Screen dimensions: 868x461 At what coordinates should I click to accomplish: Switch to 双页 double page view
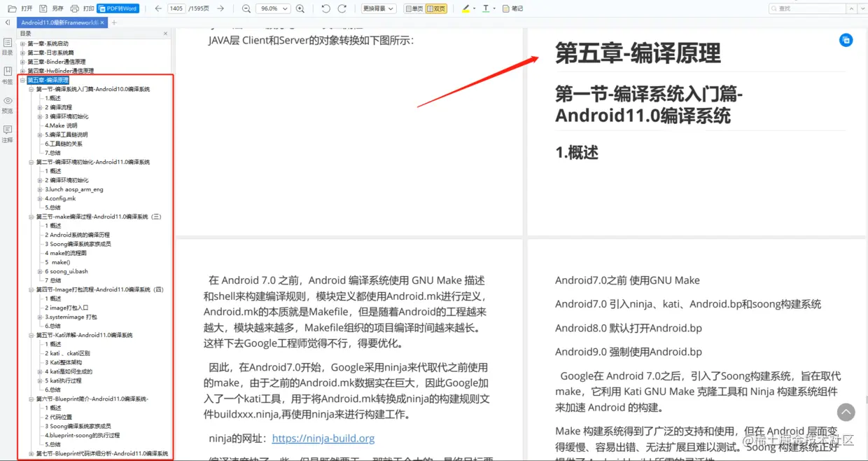tap(436, 8)
